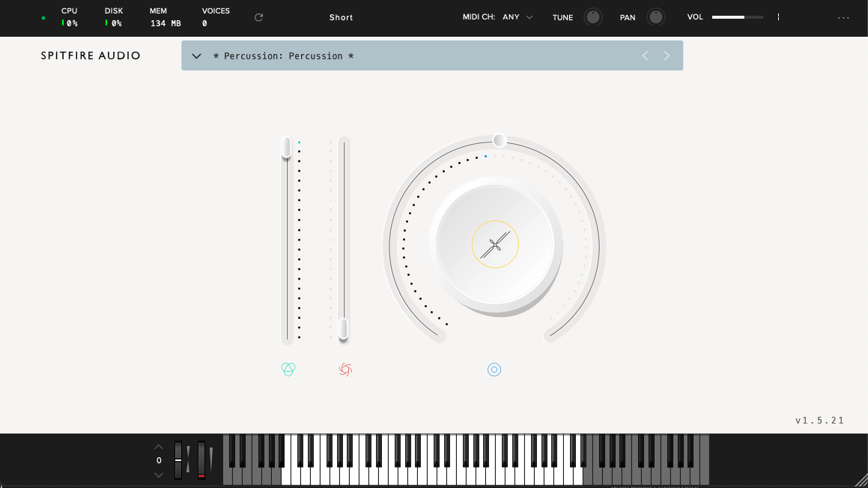Click the refresh preset icon
868x488 pixels.
point(258,17)
